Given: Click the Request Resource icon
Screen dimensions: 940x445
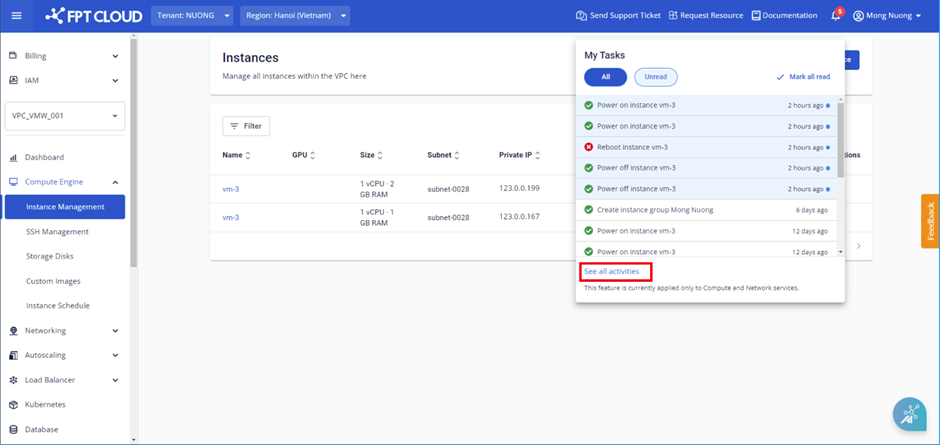Looking at the screenshot, I should coord(674,16).
